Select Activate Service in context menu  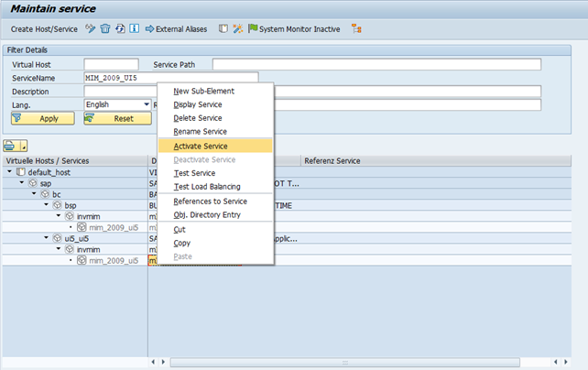click(x=201, y=146)
